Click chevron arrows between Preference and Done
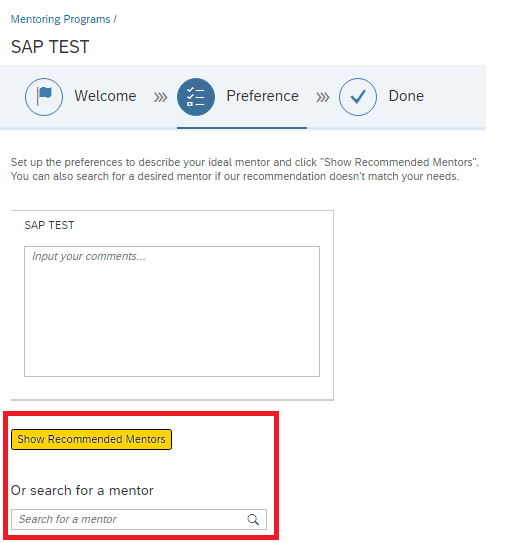Screen dimensions: 512x543 coord(323,97)
